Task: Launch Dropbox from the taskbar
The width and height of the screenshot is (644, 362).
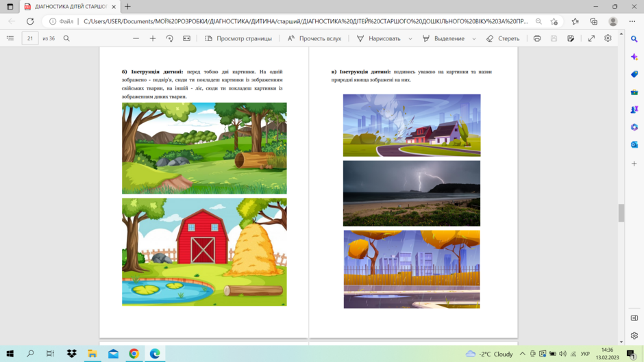Action: 71,353
